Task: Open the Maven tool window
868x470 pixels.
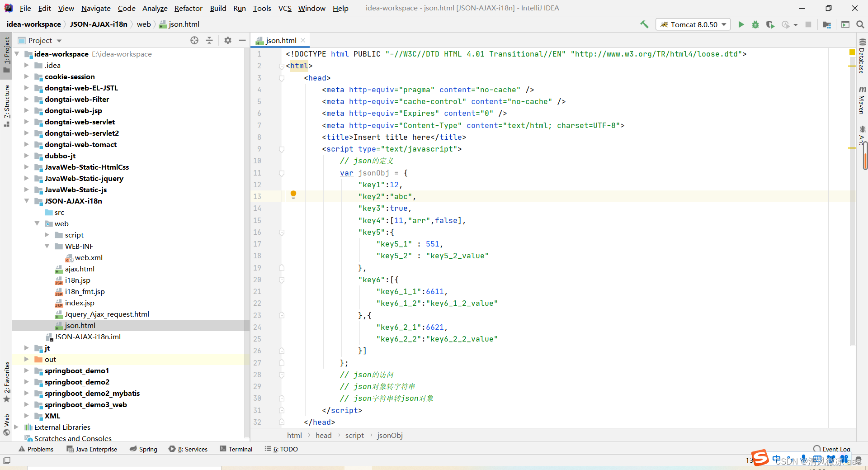Action: point(862,100)
